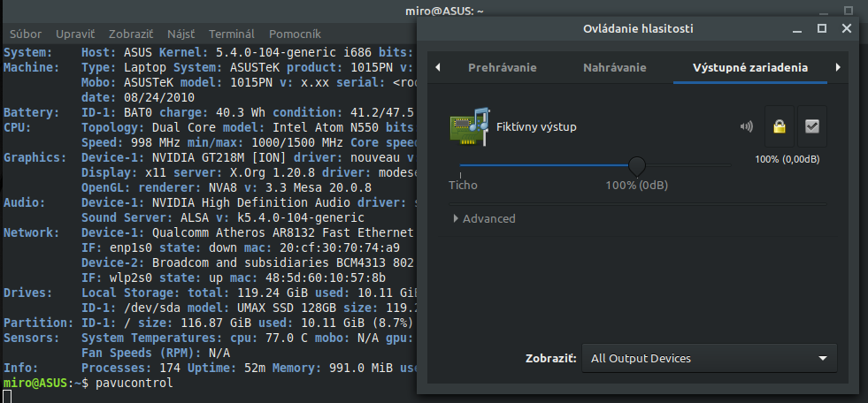Minimize the volume control window

[796, 28]
